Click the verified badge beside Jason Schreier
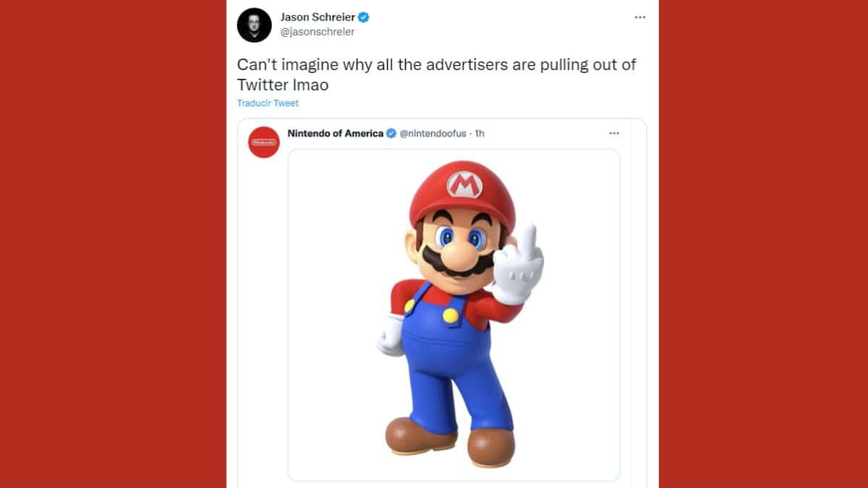This screenshot has width=868, height=488. [365, 17]
